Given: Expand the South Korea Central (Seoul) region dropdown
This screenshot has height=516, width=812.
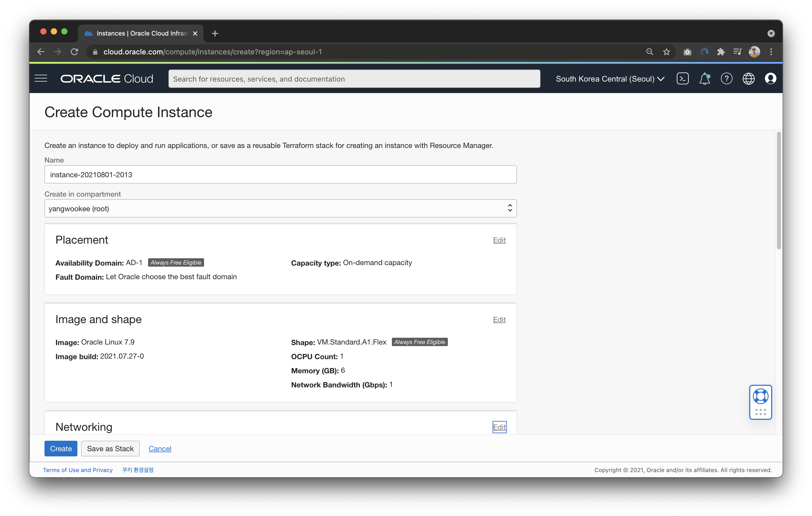Looking at the screenshot, I should point(610,78).
